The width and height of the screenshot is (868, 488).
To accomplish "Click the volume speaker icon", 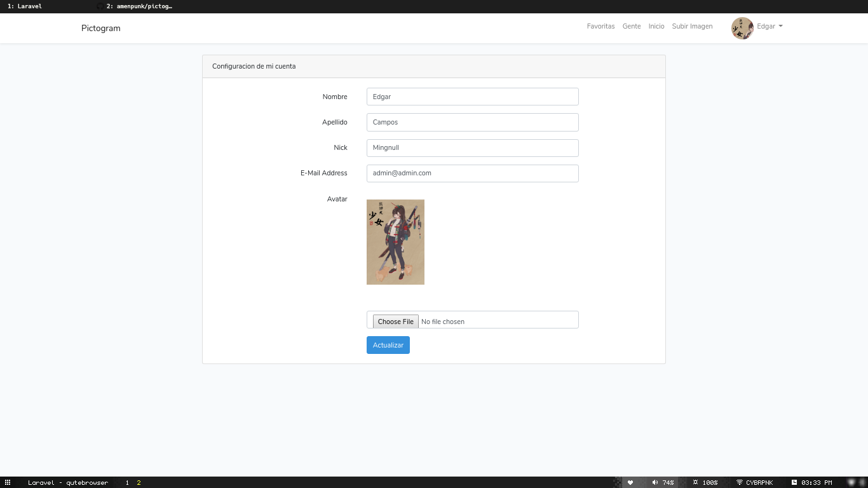I will coord(655,483).
